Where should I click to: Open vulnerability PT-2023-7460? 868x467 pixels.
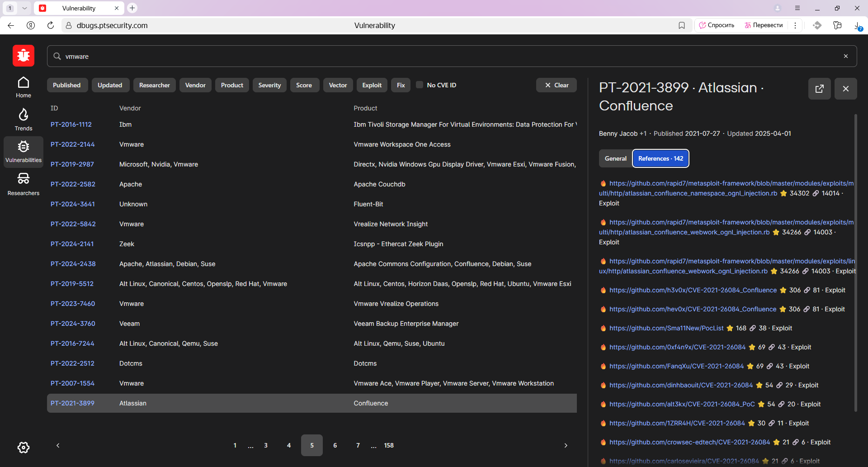point(73,304)
